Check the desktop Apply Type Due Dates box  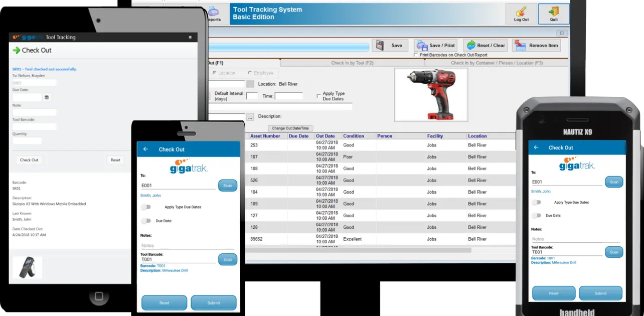(x=318, y=95)
